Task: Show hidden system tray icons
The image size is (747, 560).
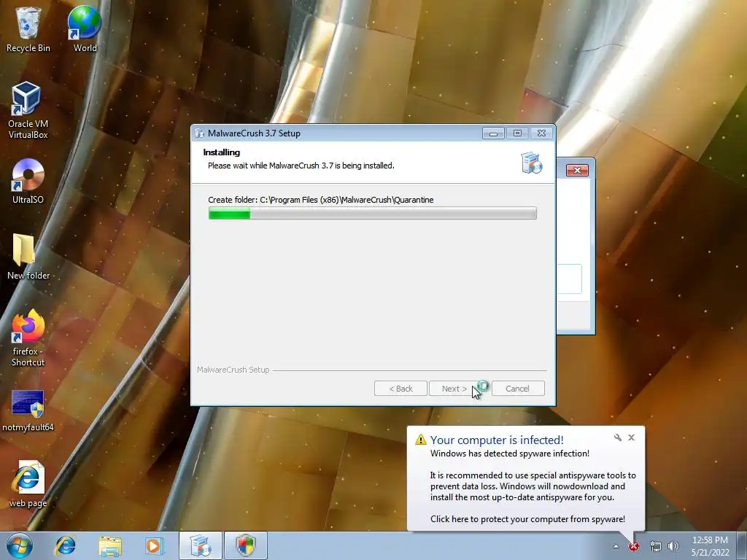Action: pyautogui.click(x=616, y=547)
